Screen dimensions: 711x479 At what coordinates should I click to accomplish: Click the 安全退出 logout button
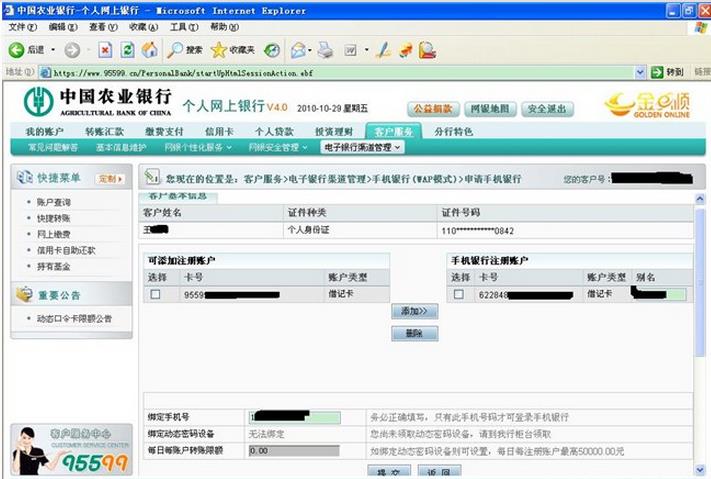click(x=547, y=109)
